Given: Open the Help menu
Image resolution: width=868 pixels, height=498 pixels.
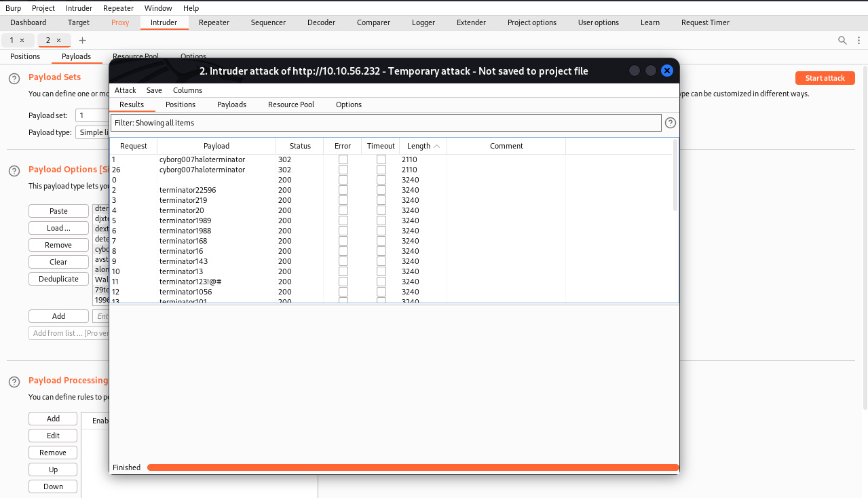Looking at the screenshot, I should [191, 8].
